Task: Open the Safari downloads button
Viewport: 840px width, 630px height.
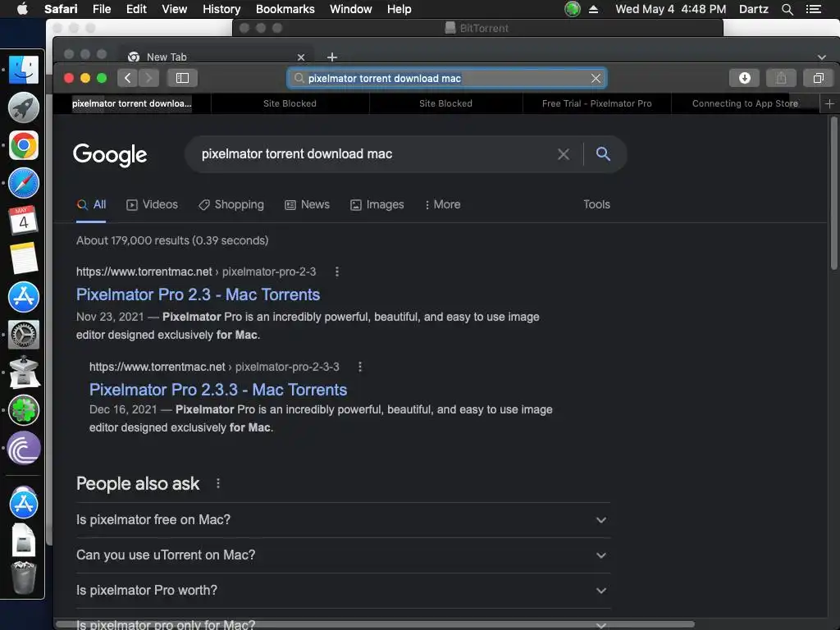Action: tap(745, 78)
